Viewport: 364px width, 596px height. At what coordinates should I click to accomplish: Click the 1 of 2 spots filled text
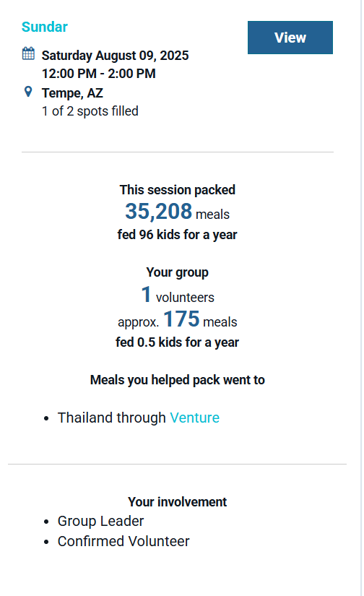click(90, 111)
